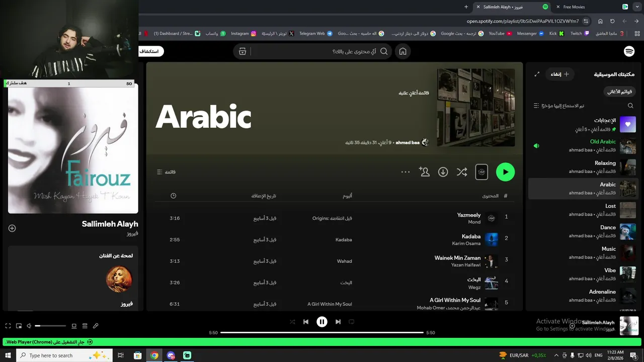Open the ahmad baa profile link
This screenshot has width=644, height=362.
(x=407, y=143)
